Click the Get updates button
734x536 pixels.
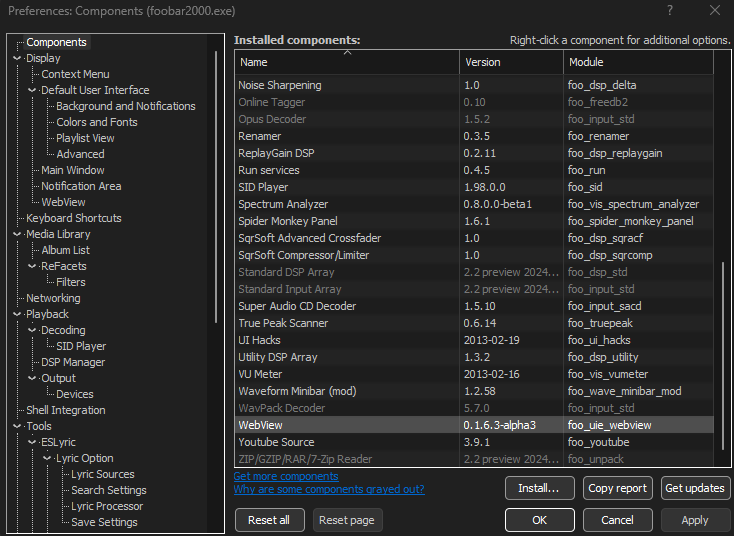point(695,488)
